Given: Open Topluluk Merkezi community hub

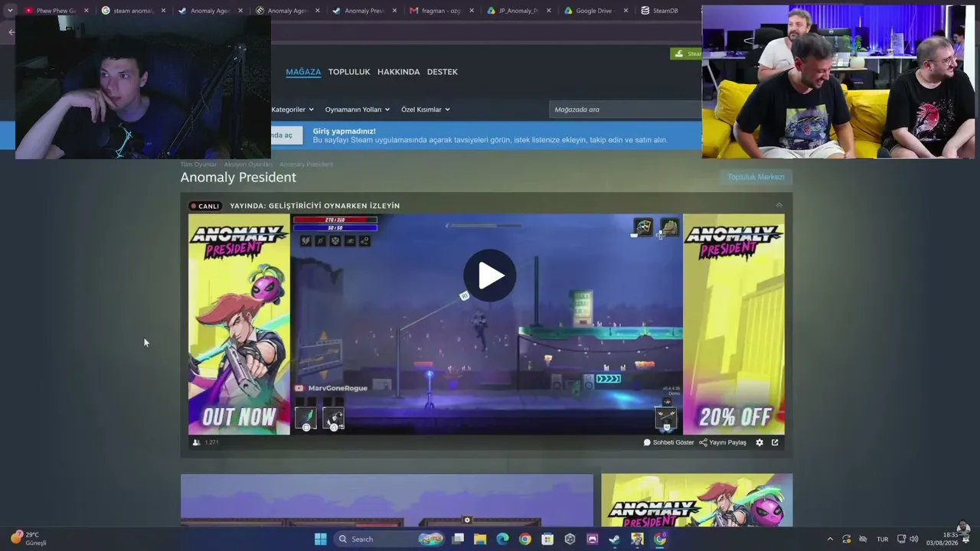Looking at the screenshot, I should pos(756,177).
